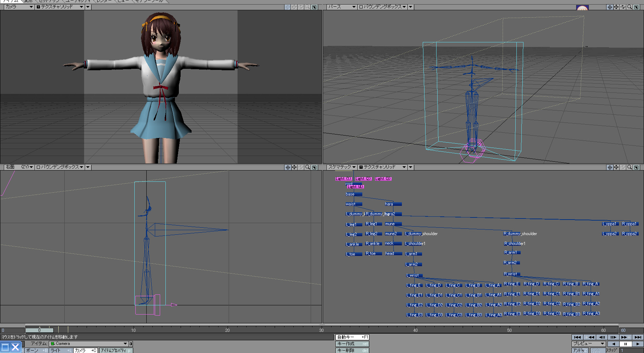Image resolution: width=644 pixels, height=353 pixels.
Task: Play the animation forward
Action: 637,344
